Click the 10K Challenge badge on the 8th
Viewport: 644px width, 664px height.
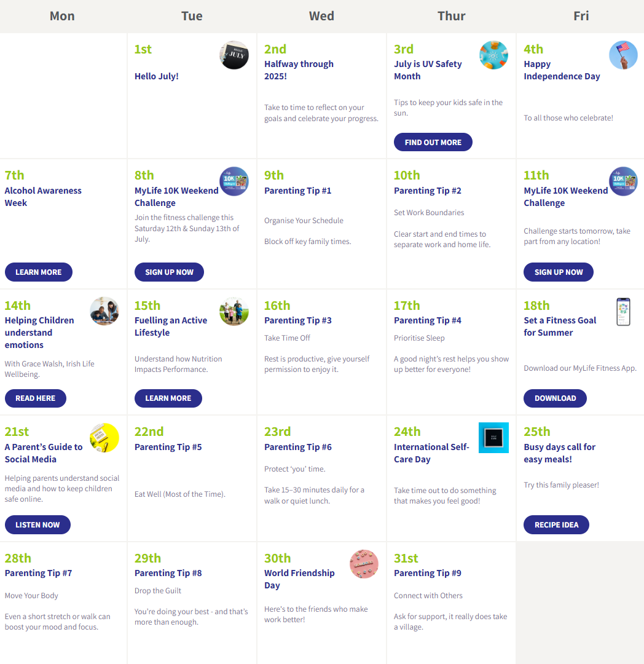tap(234, 181)
